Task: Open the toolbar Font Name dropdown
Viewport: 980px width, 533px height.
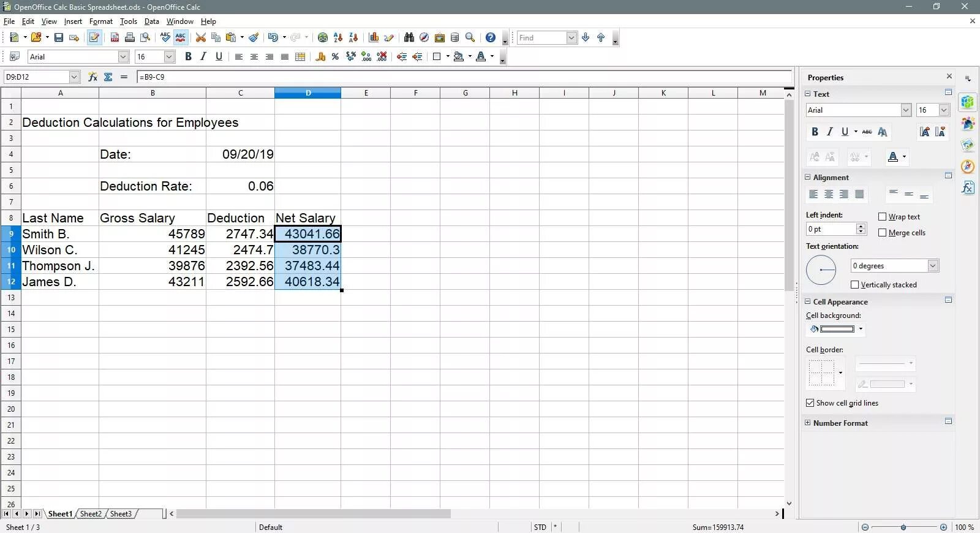Action: [123, 56]
